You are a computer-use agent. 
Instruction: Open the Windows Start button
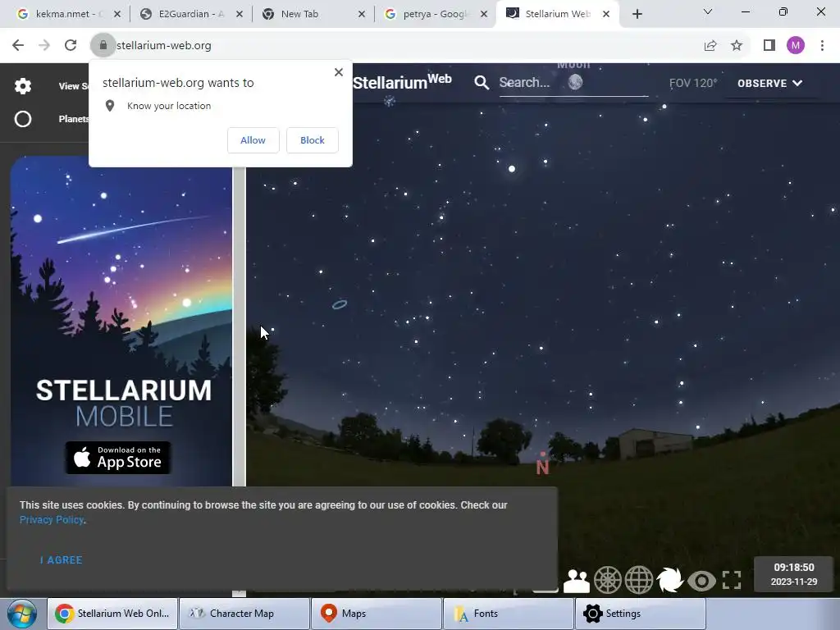coord(22,614)
